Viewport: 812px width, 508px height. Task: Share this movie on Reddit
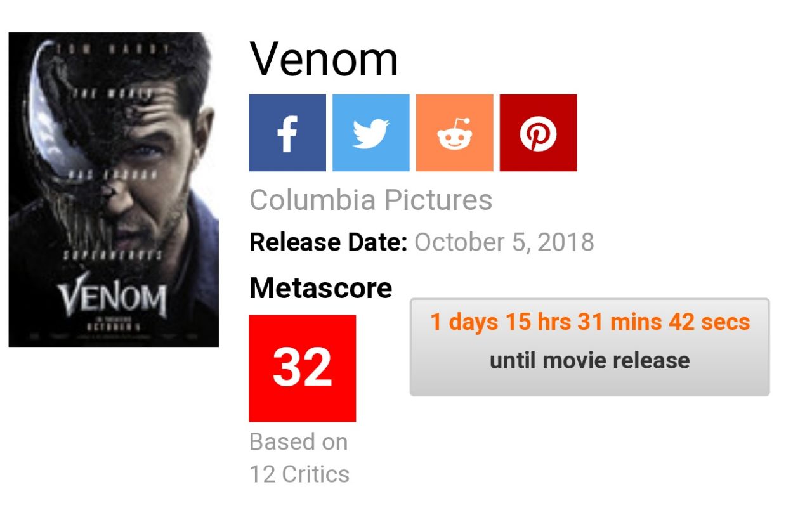(x=454, y=133)
